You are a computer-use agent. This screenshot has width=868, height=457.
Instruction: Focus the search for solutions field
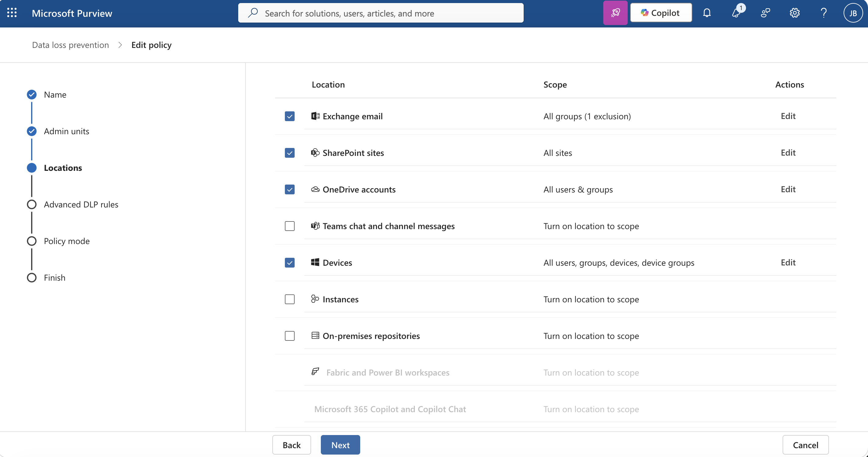tap(381, 13)
